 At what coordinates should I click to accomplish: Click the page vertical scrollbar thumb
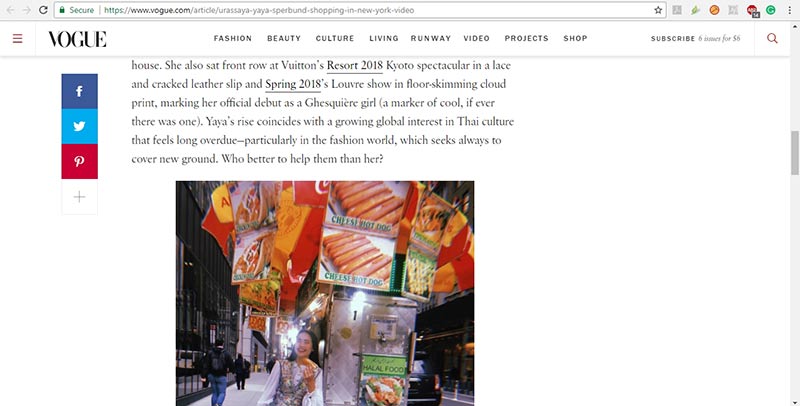coord(795,153)
